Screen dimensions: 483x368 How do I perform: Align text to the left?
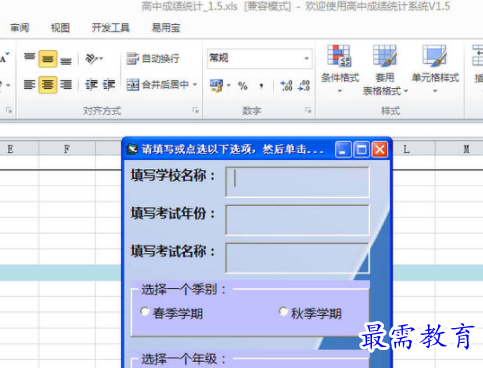(x=29, y=85)
